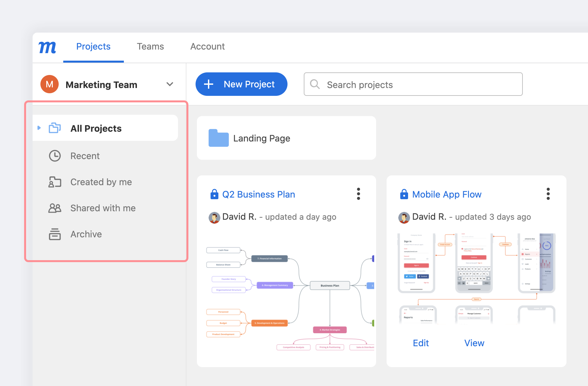The image size is (588, 386).
Task: Click the Landing Page folder icon
Action: [x=218, y=138]
